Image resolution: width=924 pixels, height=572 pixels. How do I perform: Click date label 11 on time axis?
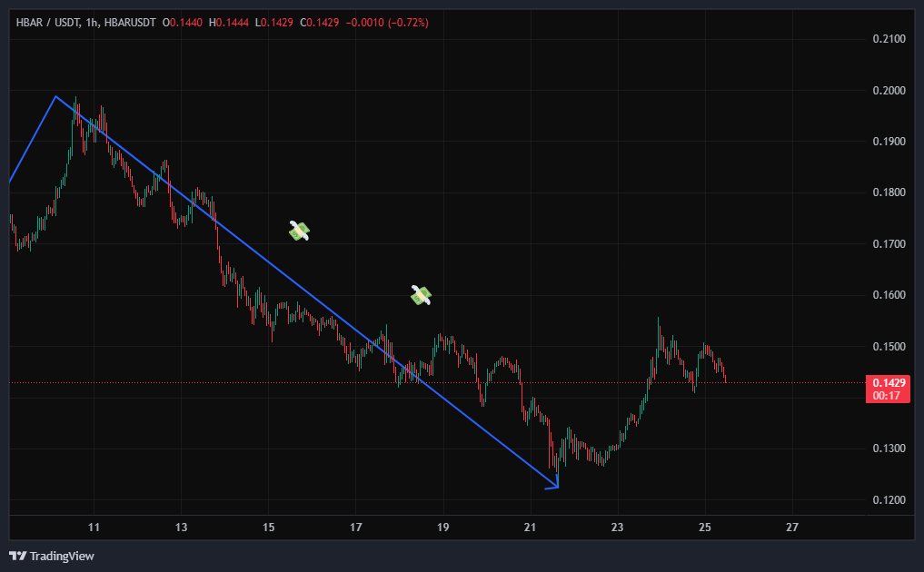[94, 528]
